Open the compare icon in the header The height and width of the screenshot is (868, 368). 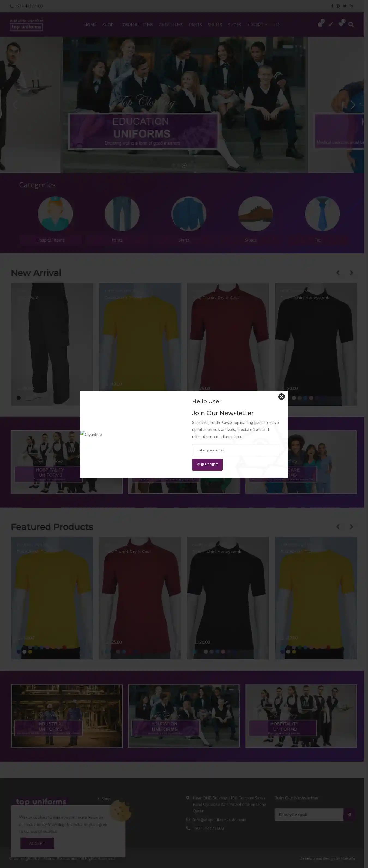(x=331, y=24)
